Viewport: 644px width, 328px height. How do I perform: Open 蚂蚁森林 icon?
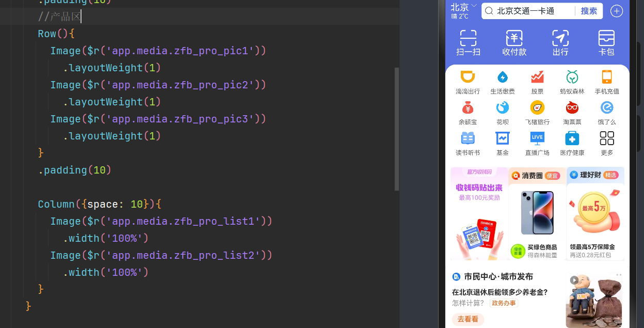click(572, 77)
